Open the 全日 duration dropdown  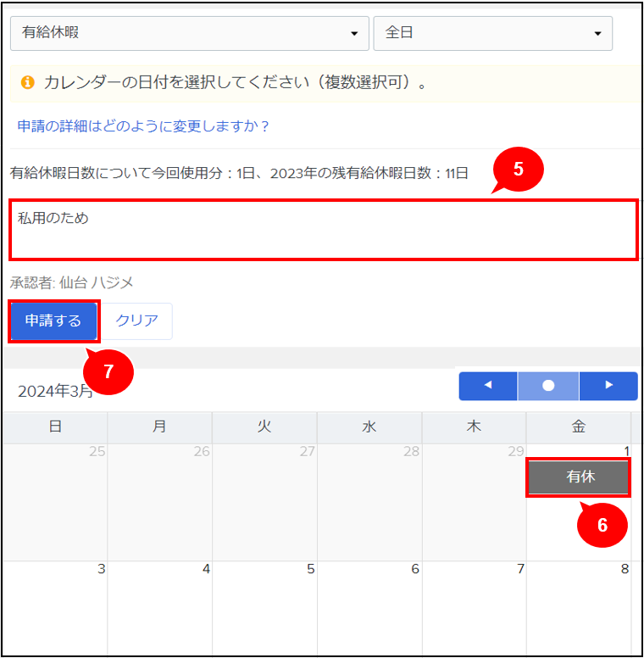click(x=492, y=33)
